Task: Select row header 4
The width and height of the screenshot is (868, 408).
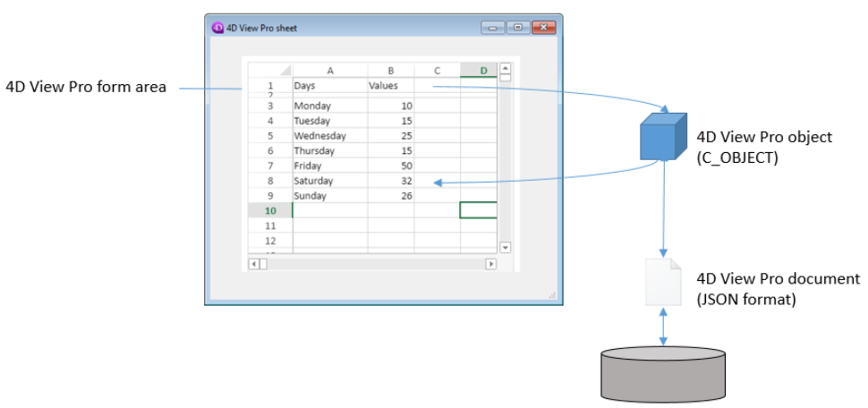Action: pyautogui.click(x=270, y=121)
